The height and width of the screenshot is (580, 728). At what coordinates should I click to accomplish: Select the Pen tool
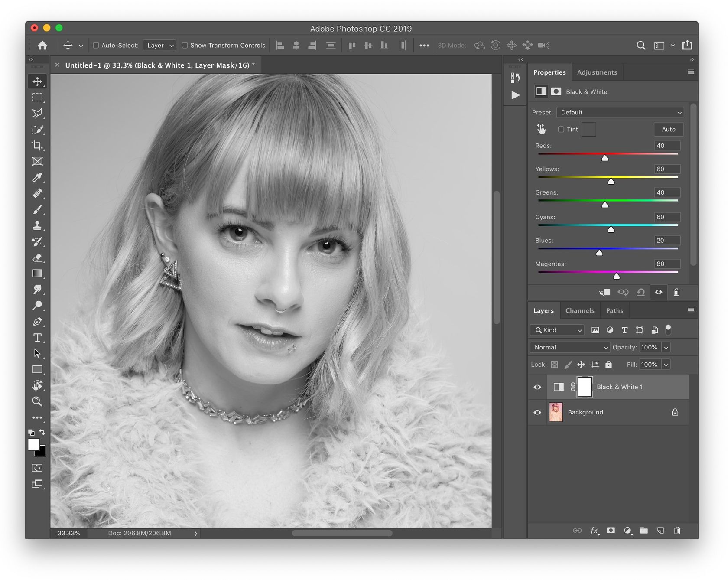coord(37,321)
